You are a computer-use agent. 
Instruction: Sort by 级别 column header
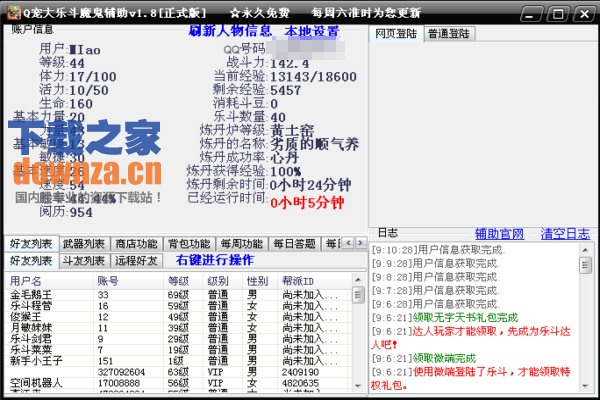pos(223,281)
